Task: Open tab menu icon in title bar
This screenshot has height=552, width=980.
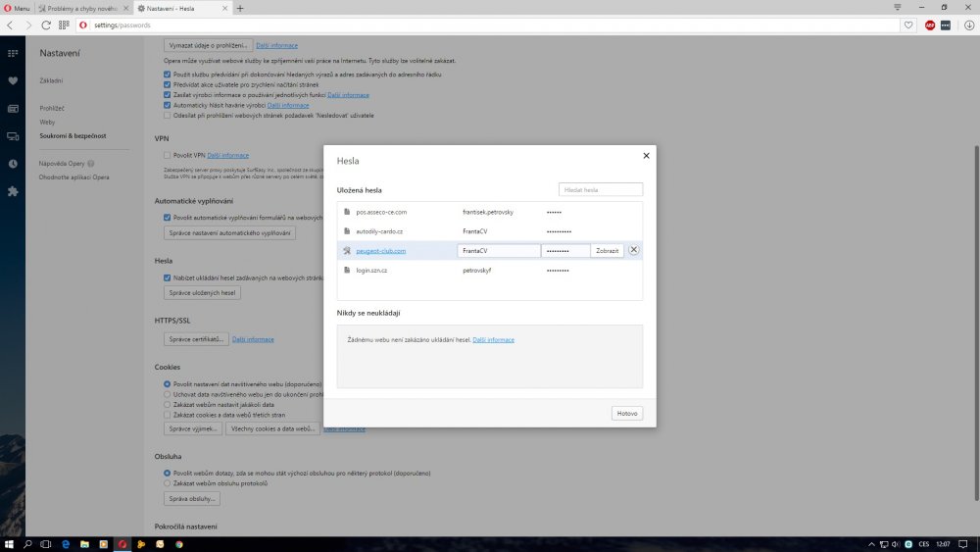Action: (898, 7)
